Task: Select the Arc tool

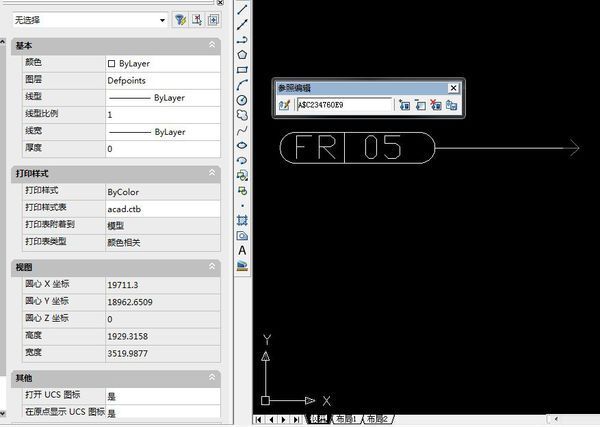Action: click(242, 85)
